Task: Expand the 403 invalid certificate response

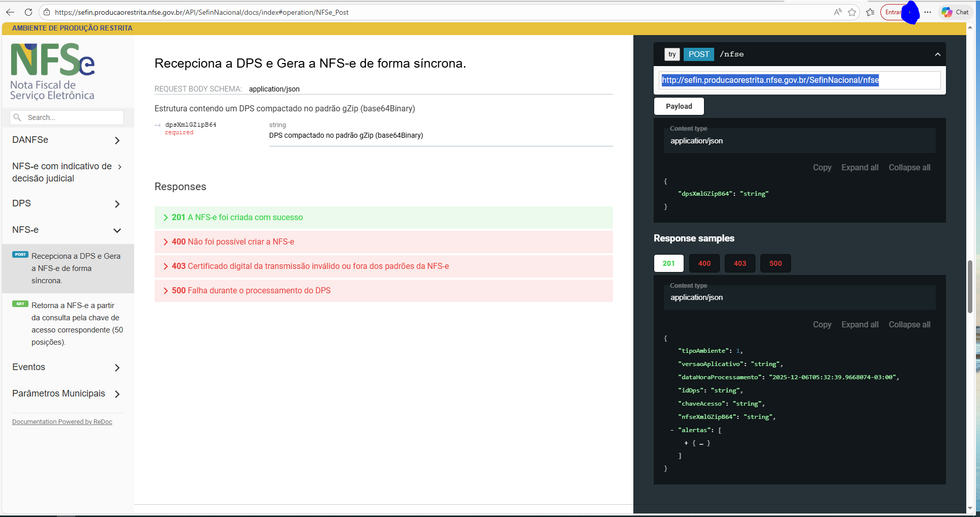Action: coord(383,266)
